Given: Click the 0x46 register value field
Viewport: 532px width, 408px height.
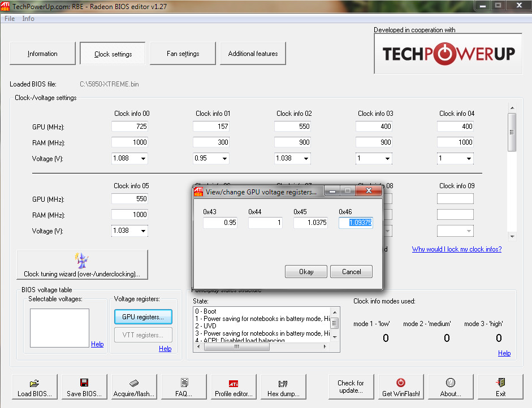Looking at the screenshot, I should pyautogui.click(x=356, y=223).
